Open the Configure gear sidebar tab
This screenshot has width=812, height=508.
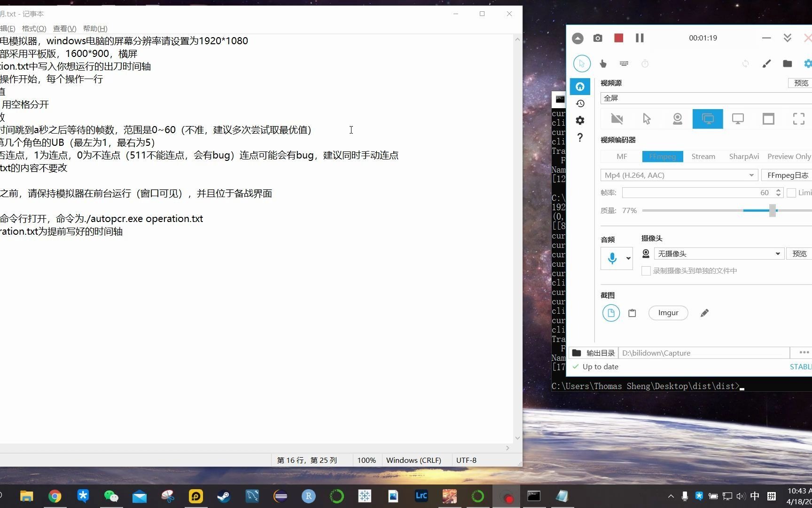580,120
